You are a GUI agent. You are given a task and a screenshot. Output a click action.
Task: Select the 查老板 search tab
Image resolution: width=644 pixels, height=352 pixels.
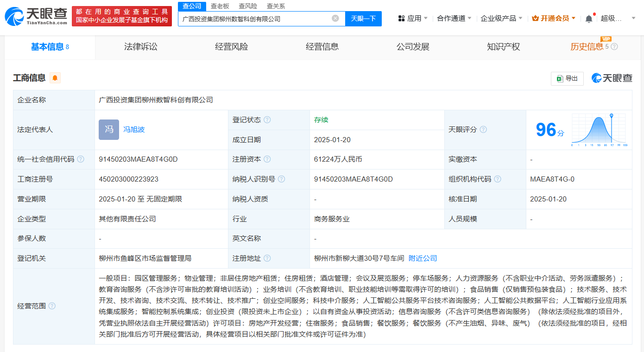tap(220, 6)
